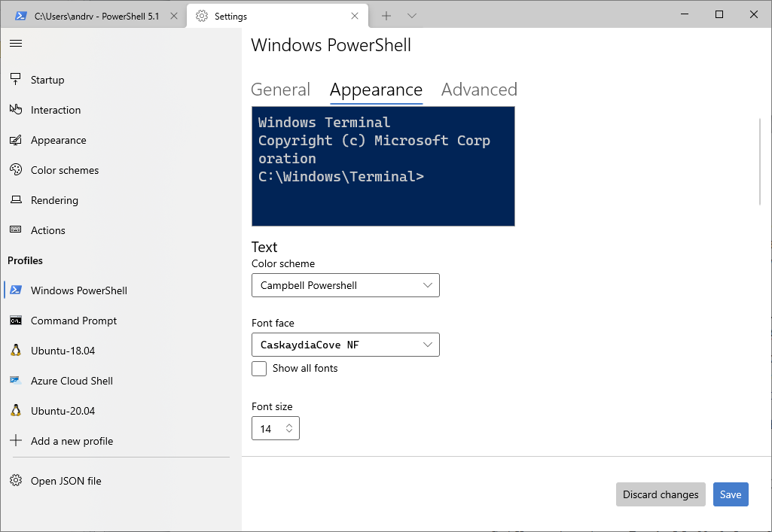Image resolution: width=772 pixels, height=532 pixels.
Task: Open a new tab with the plus button
Action: (386, 16)
